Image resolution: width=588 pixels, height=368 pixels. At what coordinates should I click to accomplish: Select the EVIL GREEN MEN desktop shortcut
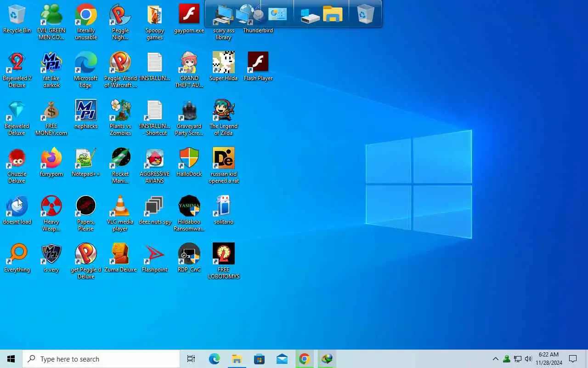pos(51,22)
